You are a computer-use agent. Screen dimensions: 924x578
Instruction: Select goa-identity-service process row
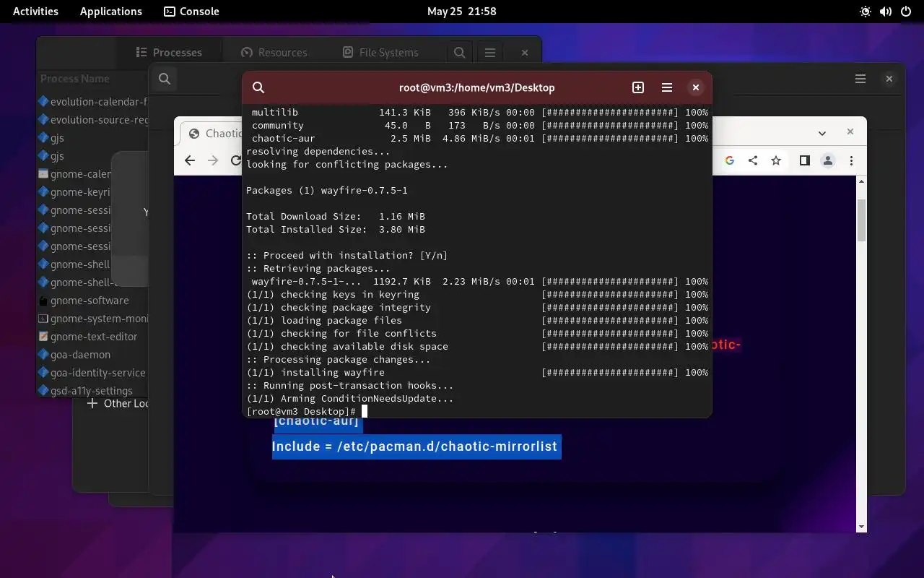pos(92,373)
